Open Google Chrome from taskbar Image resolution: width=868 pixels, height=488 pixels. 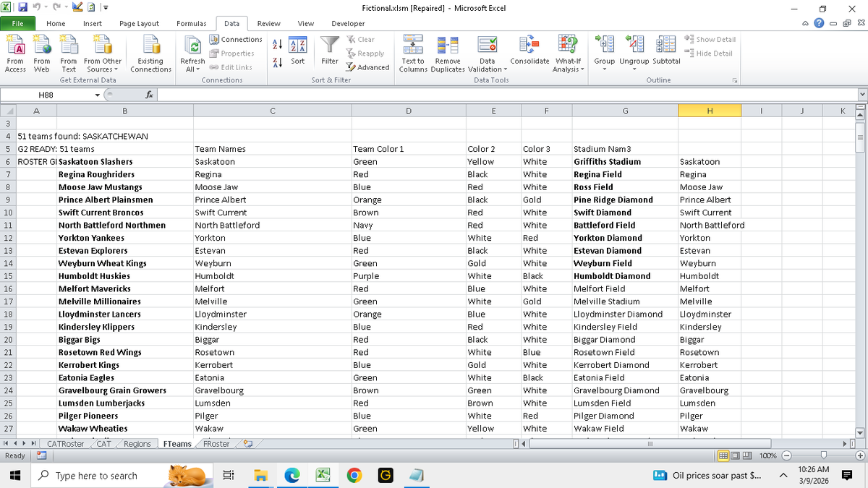pyautogui.click(x=354, y=476)
